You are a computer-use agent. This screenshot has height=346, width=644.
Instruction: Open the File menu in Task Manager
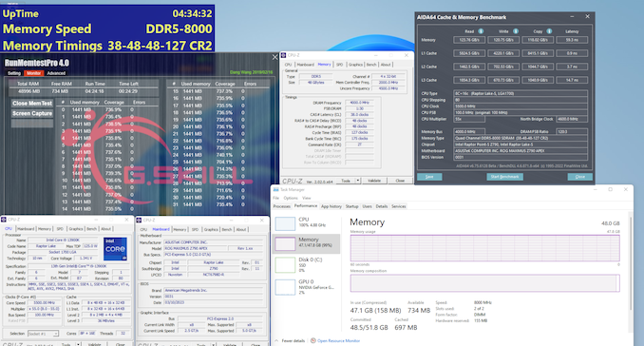(x=276, y=198)
